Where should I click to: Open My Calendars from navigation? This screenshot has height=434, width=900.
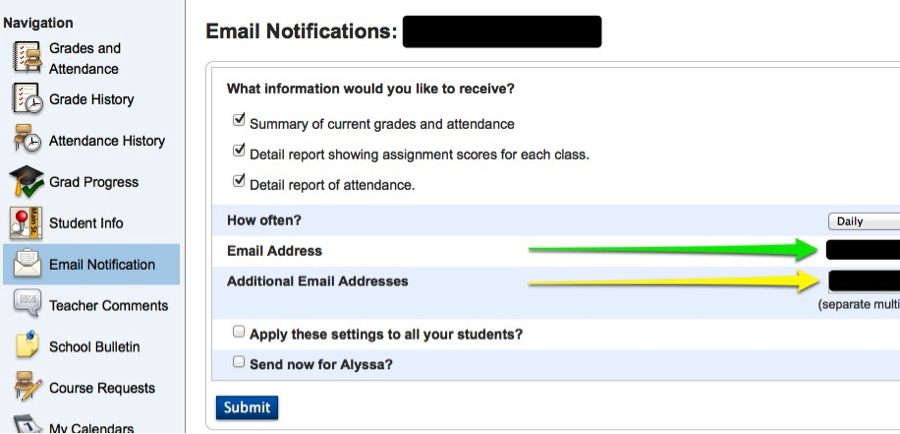click(91, 428)
